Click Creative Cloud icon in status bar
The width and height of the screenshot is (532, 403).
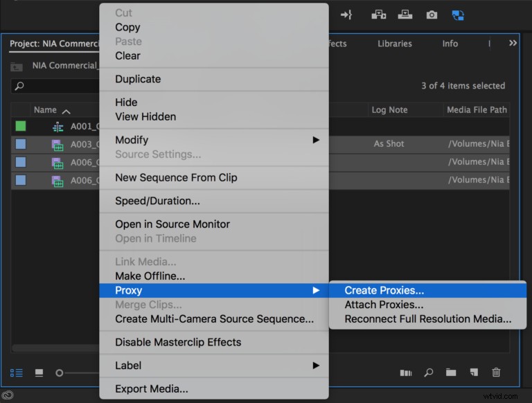8,395
